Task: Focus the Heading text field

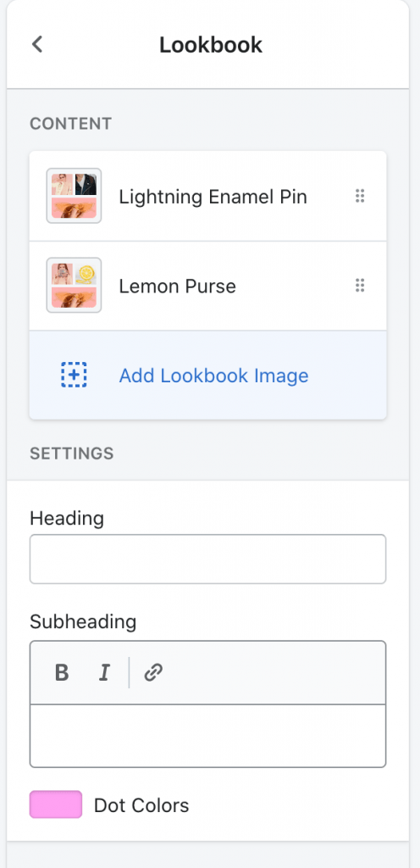Action: click(207, 559)
